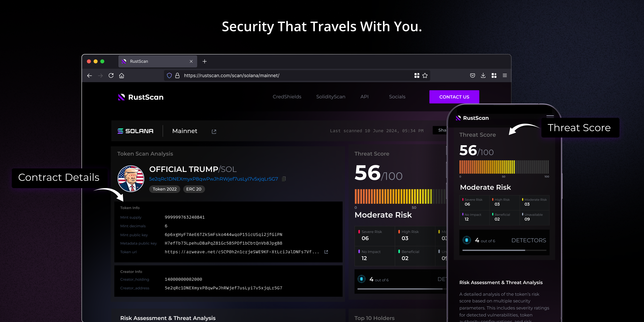Open the arweave.net token url link
Screen dimensions: 644x322
(242, 252)
